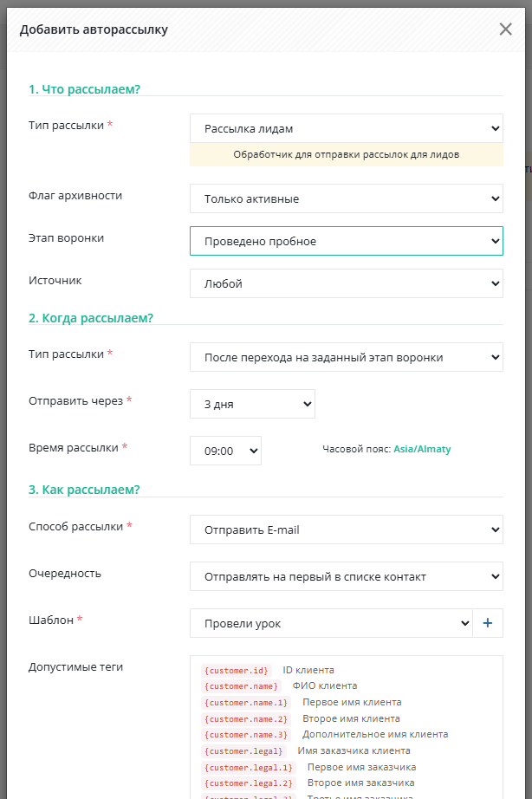Open the 'Этап воронки' funnel stage dropdown

pyautogui.click(x=346, y=241)
